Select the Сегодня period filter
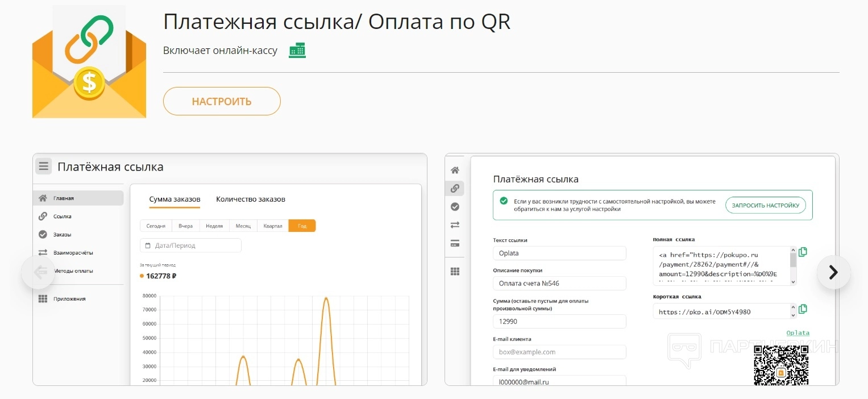 [x=156, y=226]
